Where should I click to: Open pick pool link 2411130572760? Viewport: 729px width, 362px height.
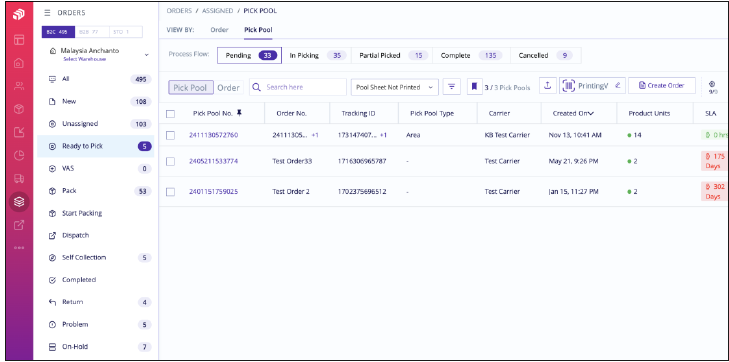point(213,135)
